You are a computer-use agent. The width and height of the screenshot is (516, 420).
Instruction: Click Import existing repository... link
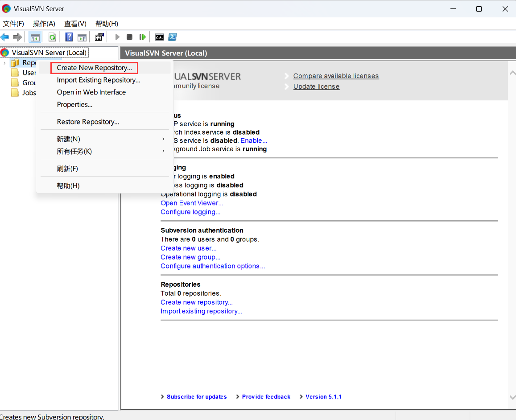click(x=202, y=311)
